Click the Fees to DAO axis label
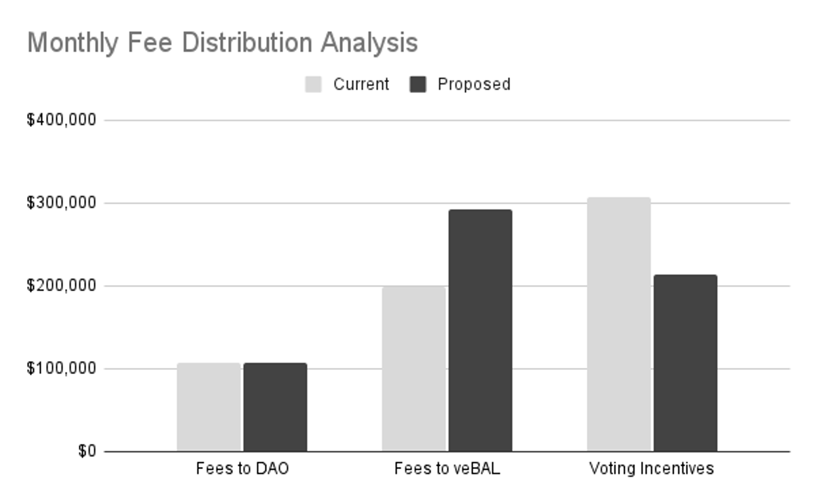 pyautogui.click(x=242, y=468)
